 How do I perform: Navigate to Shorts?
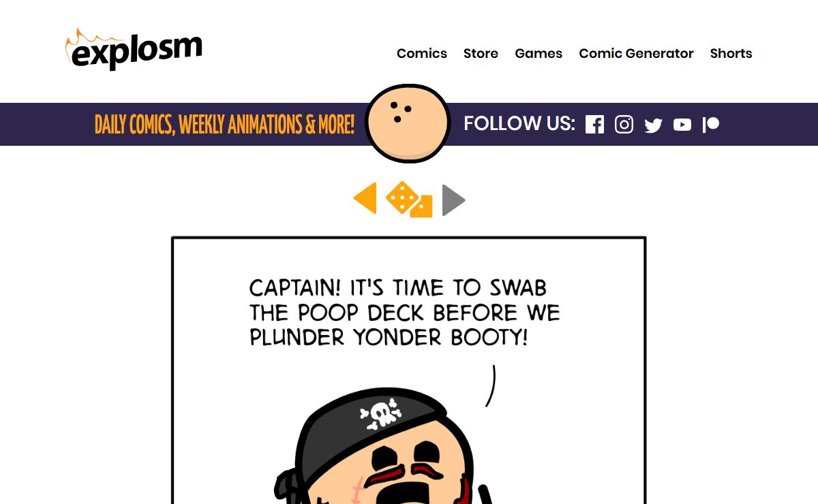(x=731, y=53)
